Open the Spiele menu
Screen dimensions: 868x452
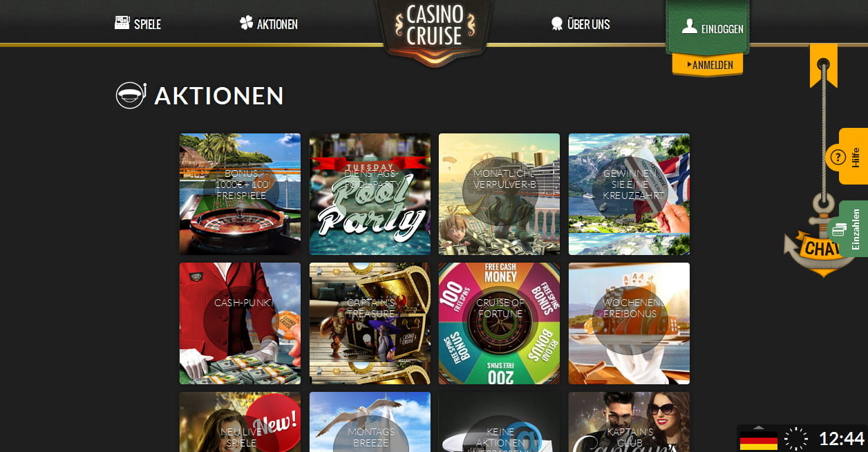coord(138,23)
